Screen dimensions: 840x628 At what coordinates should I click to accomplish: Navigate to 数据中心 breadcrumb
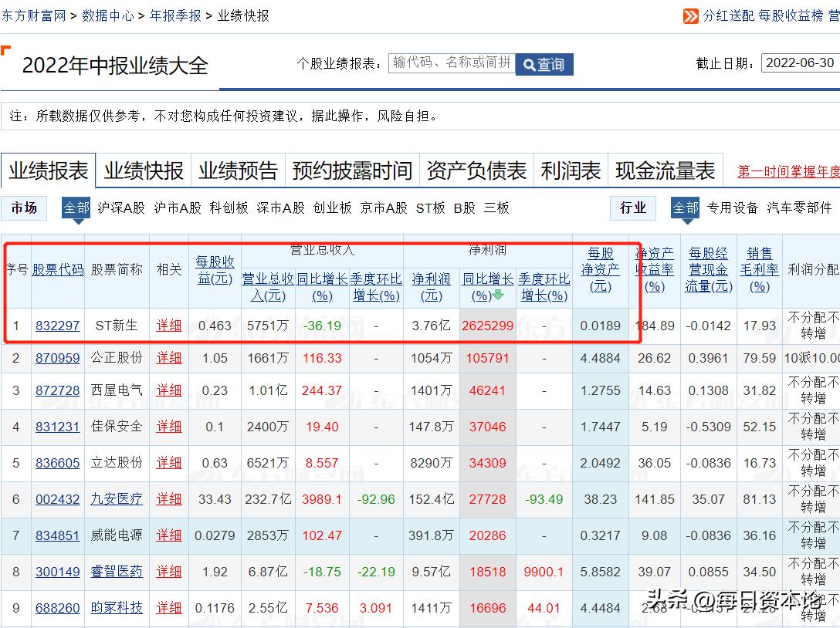108,14
